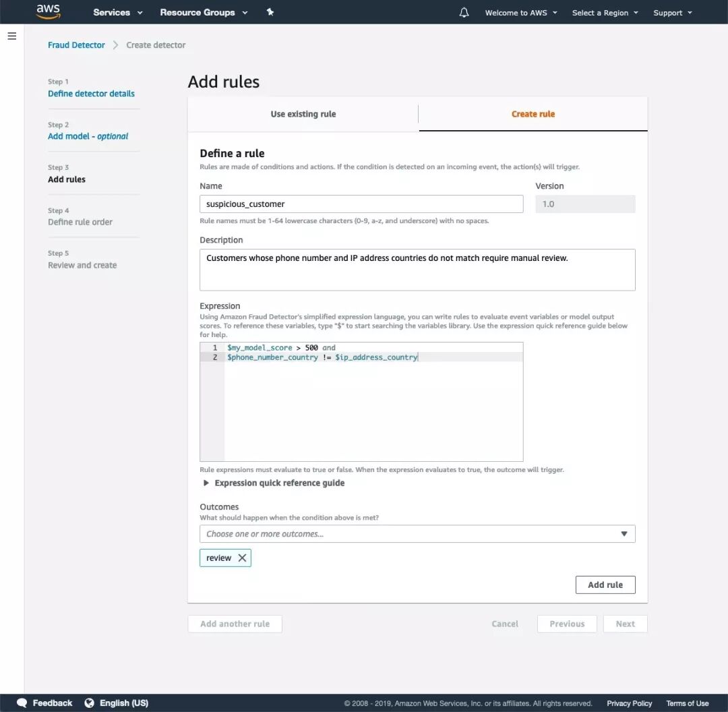Click Review and create step text
728x712 pixels.
[x=82, y=265]
